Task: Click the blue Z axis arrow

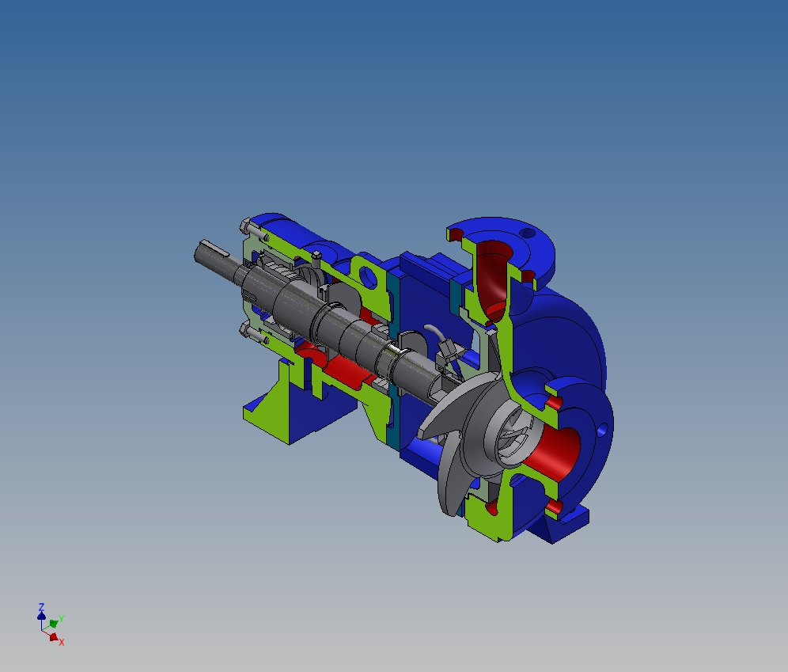Action: click(41, 616)
